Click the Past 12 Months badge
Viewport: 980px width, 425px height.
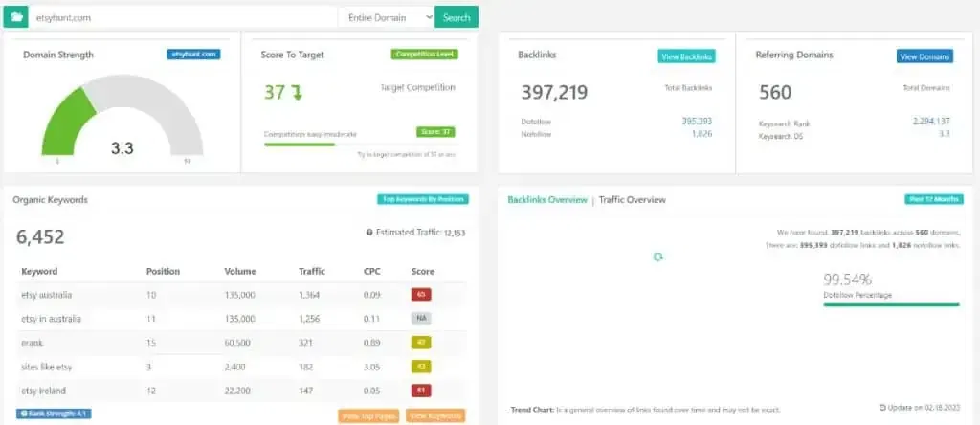click(x=934, y=199)
